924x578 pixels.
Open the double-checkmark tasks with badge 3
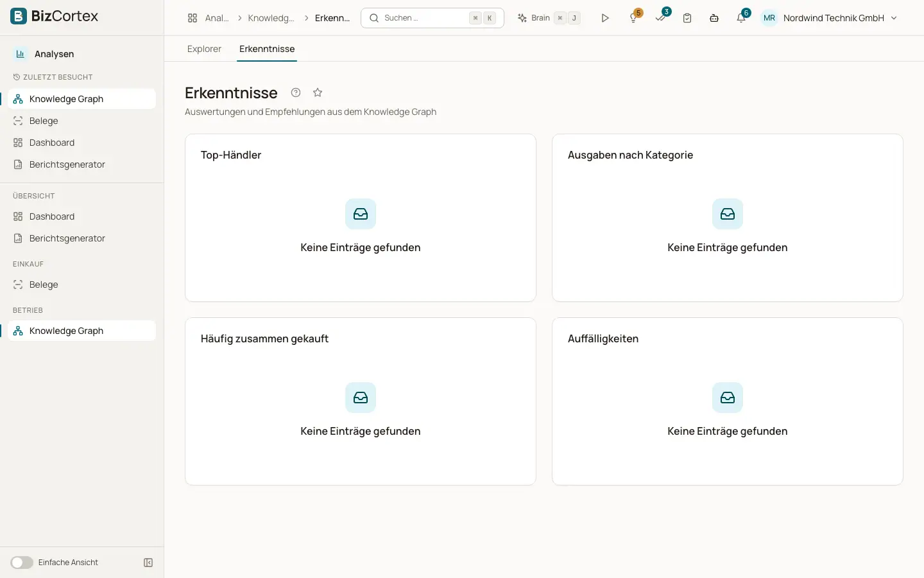pos(661,18)
